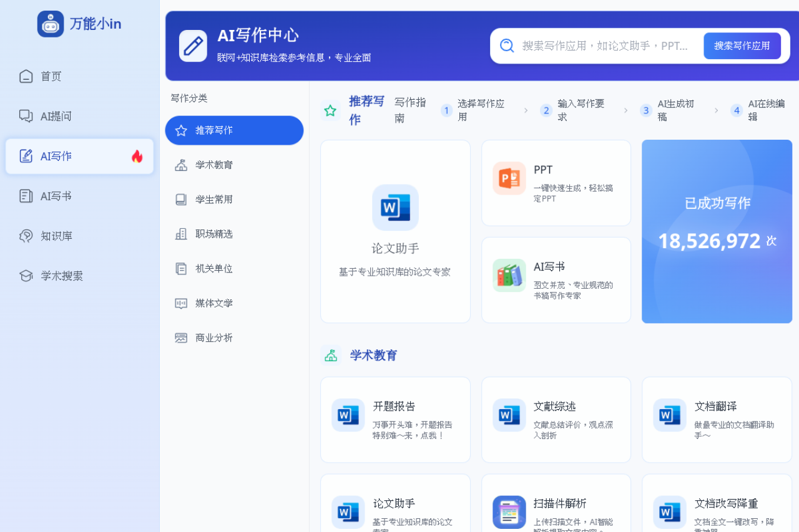
Task: Click the Word icon on 文献综述 card
Action: click(x=509, y=415)
